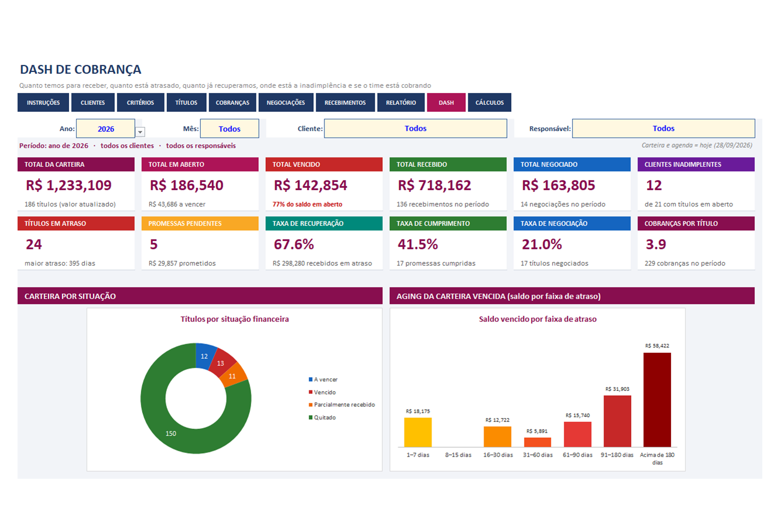Image resolution: width=774 pixels, height=532 pixels.
Task: Click the '8–15 dias' axis label
Action: click(458, 455)
